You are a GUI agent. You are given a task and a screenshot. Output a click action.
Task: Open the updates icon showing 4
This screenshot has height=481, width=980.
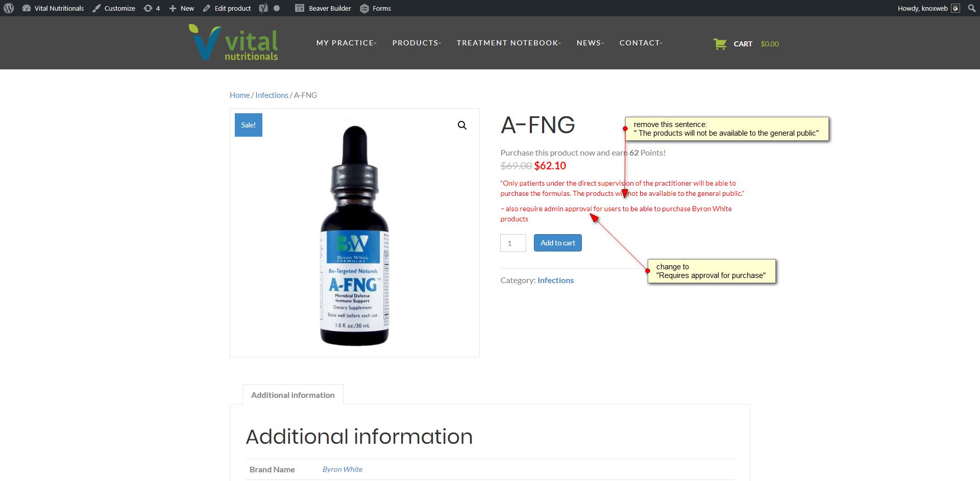pyautogui.click(x=152, y=8)
